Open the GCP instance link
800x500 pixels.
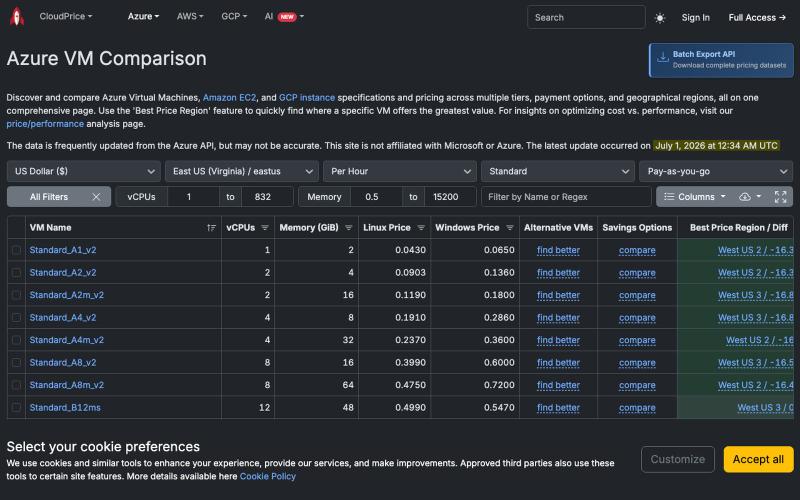(x=307, y=97)
